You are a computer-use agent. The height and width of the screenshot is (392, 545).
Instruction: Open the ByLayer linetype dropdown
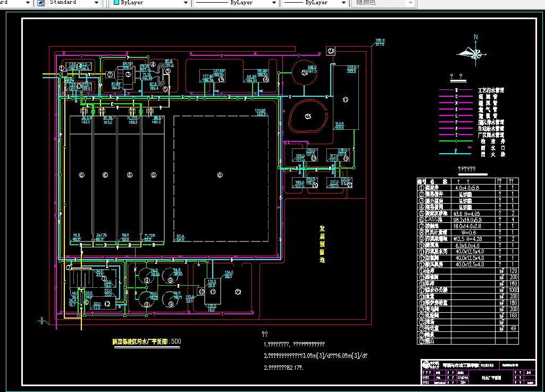(x=274, y=3)
